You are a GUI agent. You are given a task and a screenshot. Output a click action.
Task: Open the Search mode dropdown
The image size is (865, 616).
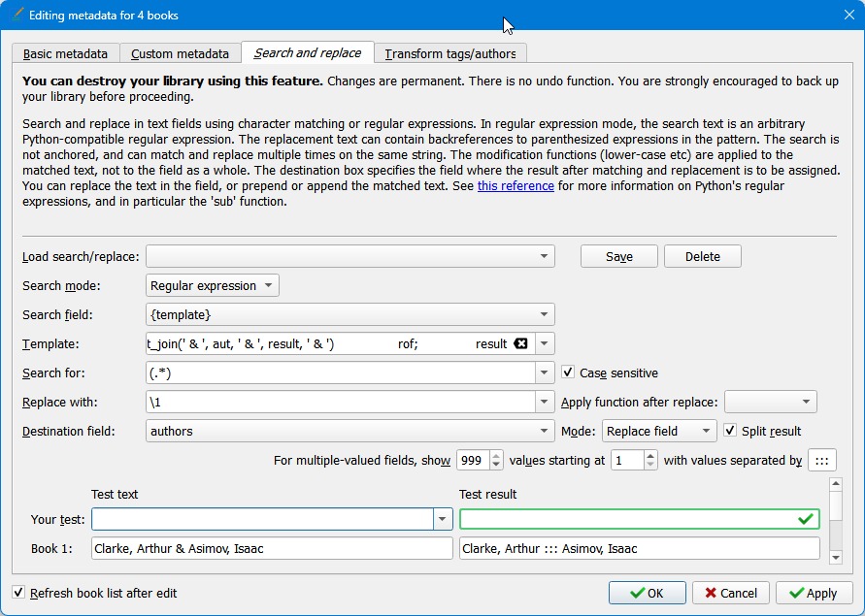click(x=213, y=286)
